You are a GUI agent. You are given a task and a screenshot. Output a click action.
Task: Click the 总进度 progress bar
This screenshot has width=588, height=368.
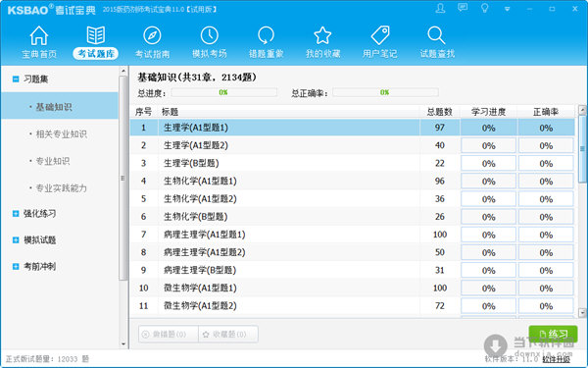pos(223,92)
